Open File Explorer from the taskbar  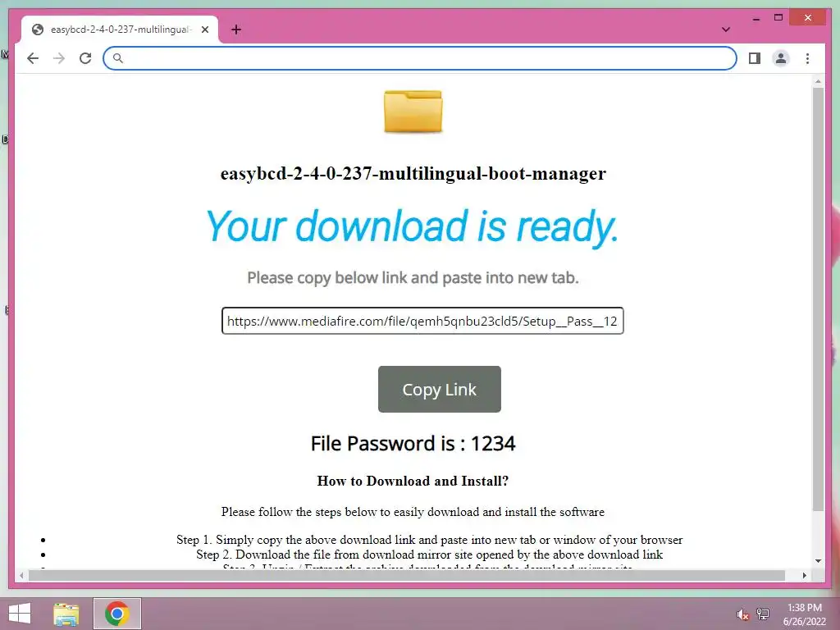coord(66,614)
